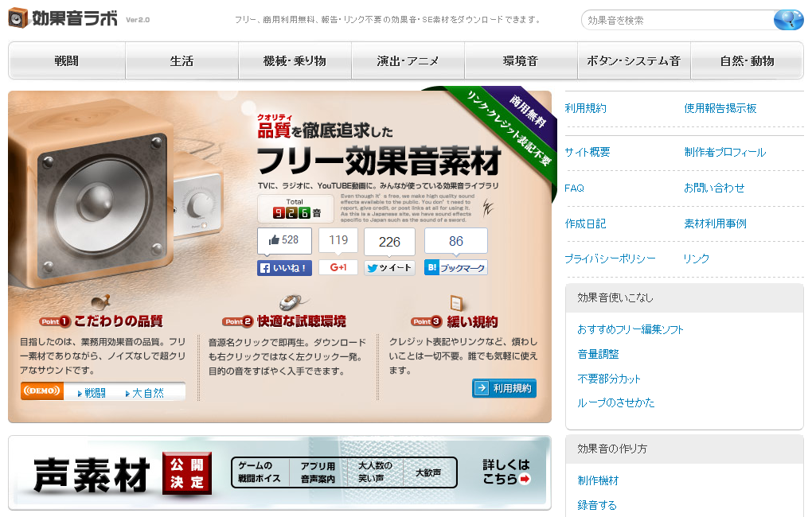This screenshot has width=812, height=517.
Task: Click the blue 利用規約 button
Action: [x=504, y=388]
